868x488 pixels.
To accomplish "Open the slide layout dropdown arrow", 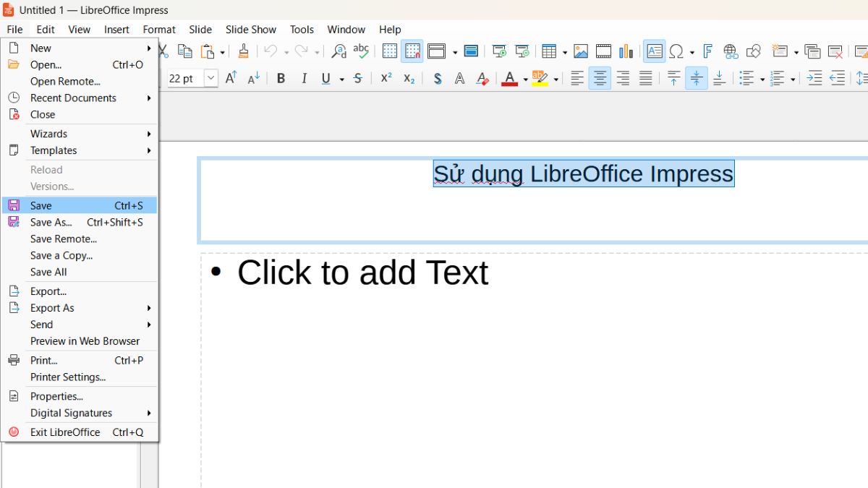I will (x=455, y=52).
